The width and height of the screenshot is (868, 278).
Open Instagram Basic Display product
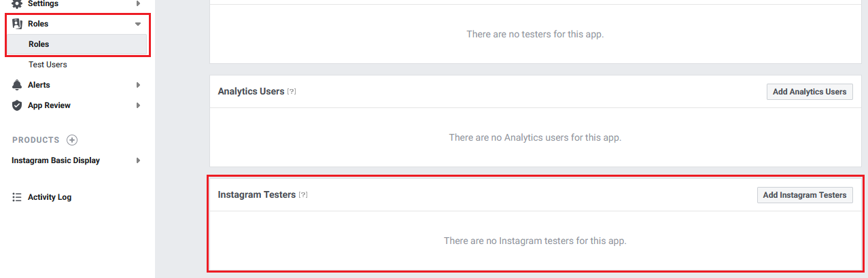point(56,160)
